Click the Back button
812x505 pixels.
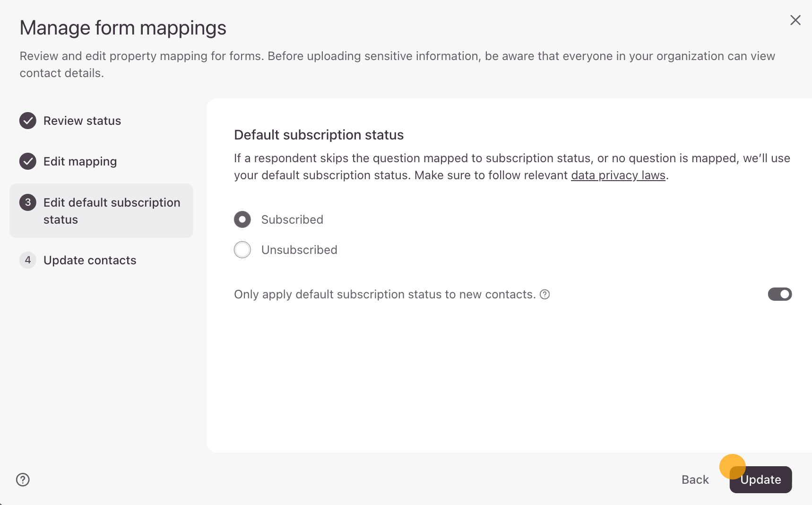[x=695, y=479]
